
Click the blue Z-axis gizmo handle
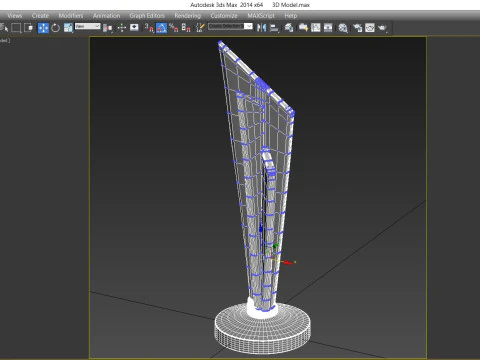pos(261,228)
